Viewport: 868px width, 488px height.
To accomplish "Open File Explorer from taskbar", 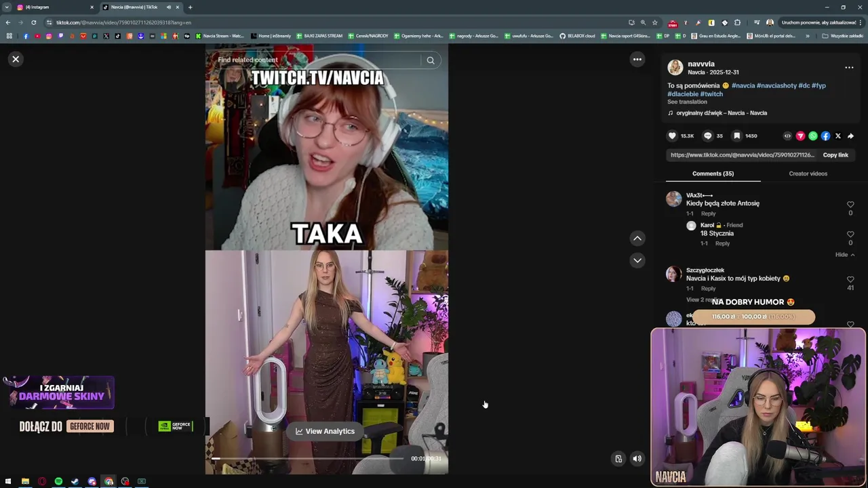I will point(25,481).
